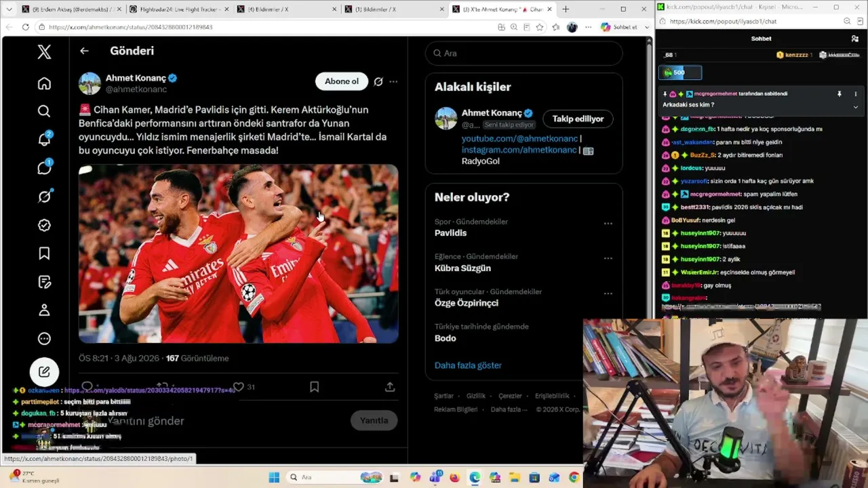Image resolution: width=868 pixels, height=488 pixels.
Task: Click Takip ediliyor button for Ahmet Konanç
Action: (x=578, y=119)
